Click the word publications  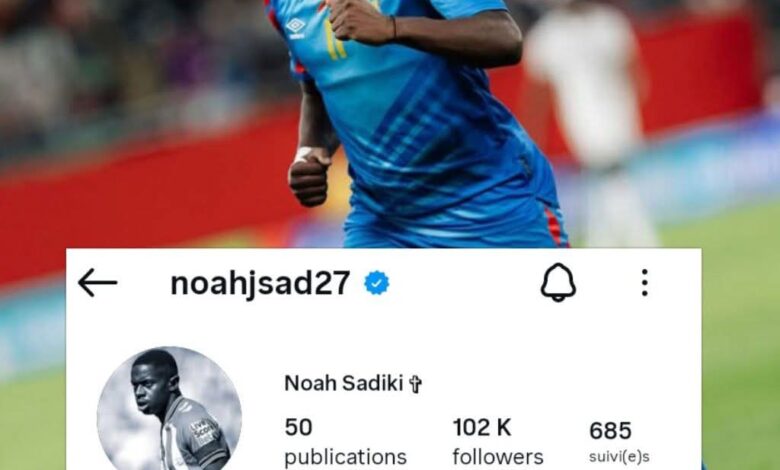click(x=345, y=458)
